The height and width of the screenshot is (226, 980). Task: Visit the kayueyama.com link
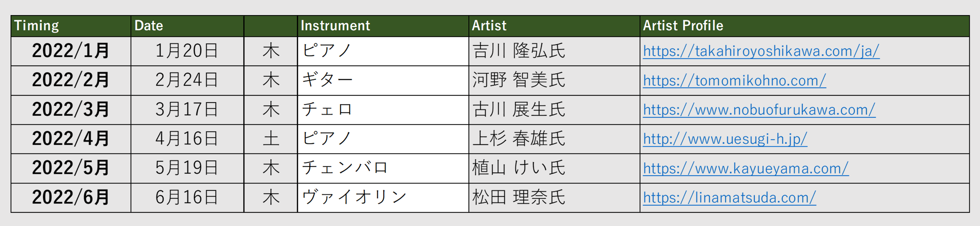[x=746, y=168]
